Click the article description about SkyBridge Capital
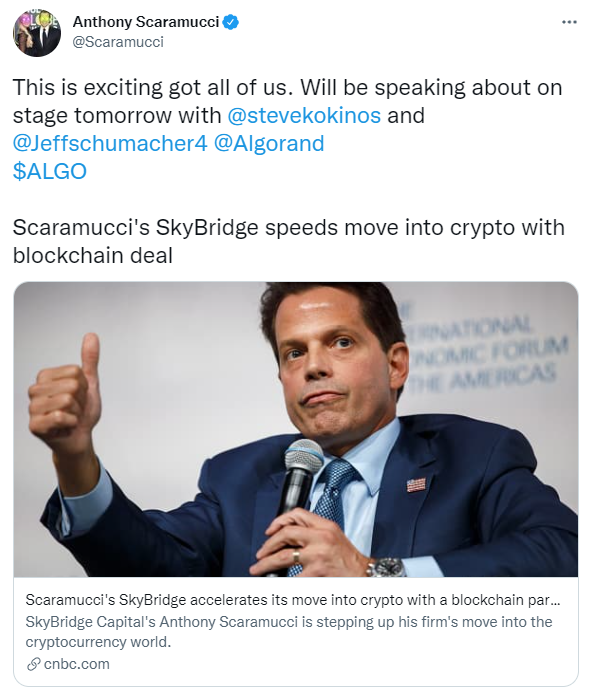 tap(289, 632)
